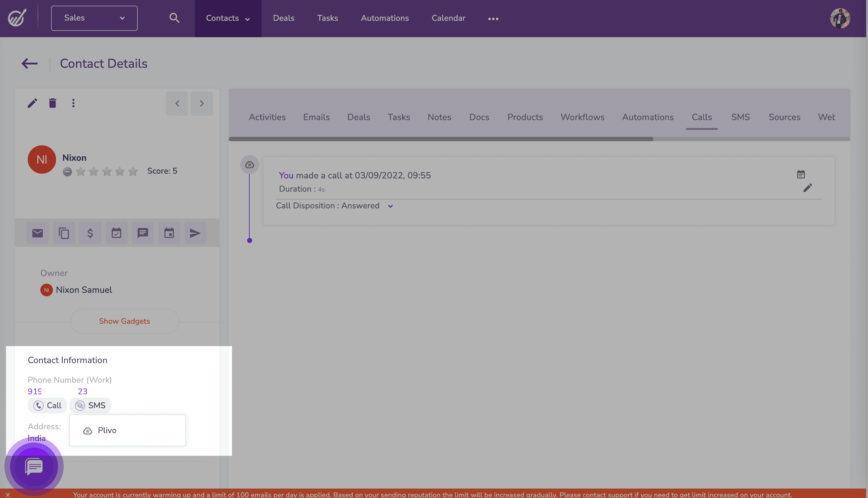Image resolution: width=868 pixels, height=498 pixels.
Task: Click the copy/duplicate icon in toolbar
Action: tap(64, 233)
